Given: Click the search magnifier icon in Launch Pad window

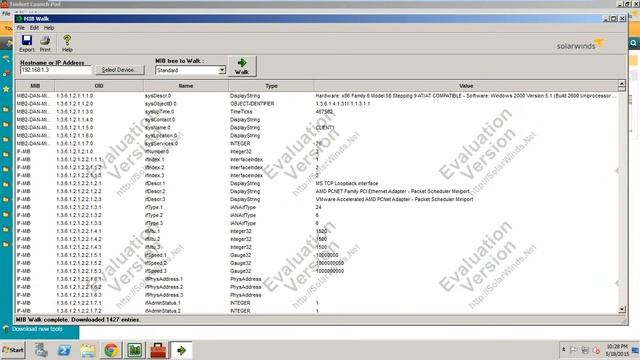Looking at the screenshot, I should 633,43.
